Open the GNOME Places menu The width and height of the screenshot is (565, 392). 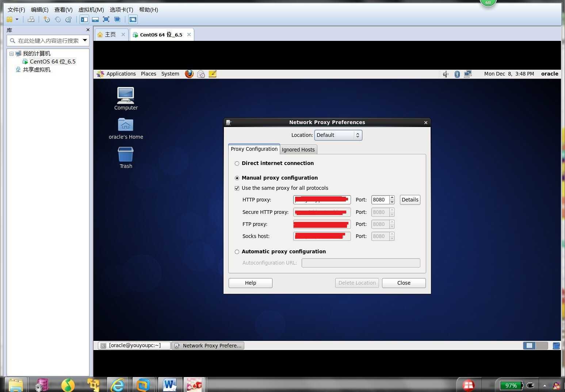point(148,74)
